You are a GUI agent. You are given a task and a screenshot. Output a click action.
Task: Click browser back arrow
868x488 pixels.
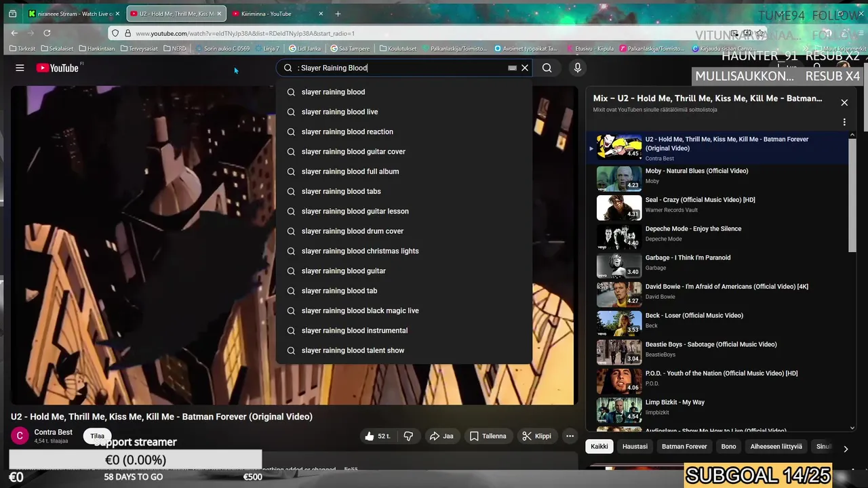click(x=14, y=33)
